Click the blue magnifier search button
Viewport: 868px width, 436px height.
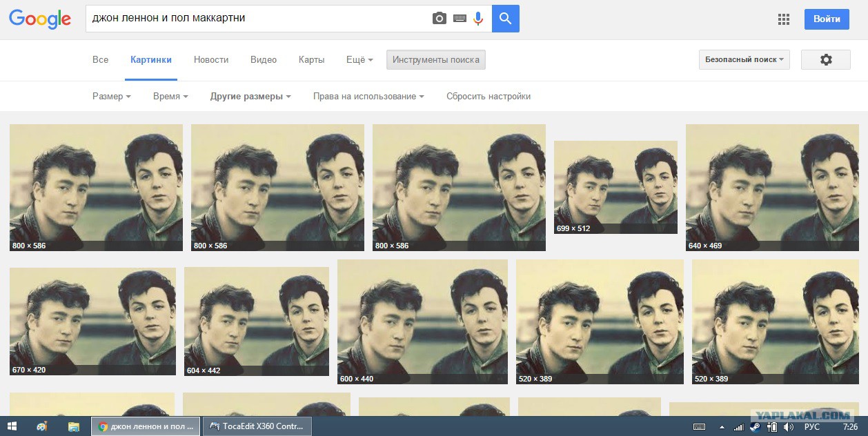506,19
